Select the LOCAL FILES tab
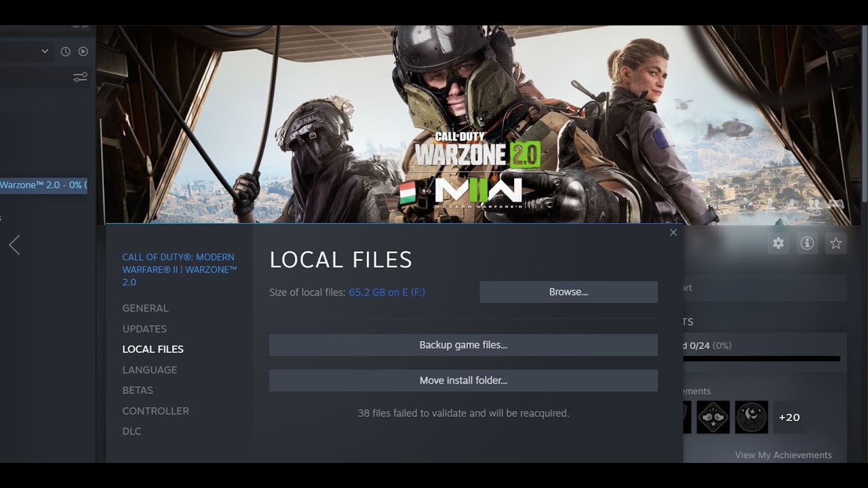This screenshot has height=488, width=868. 153,349
